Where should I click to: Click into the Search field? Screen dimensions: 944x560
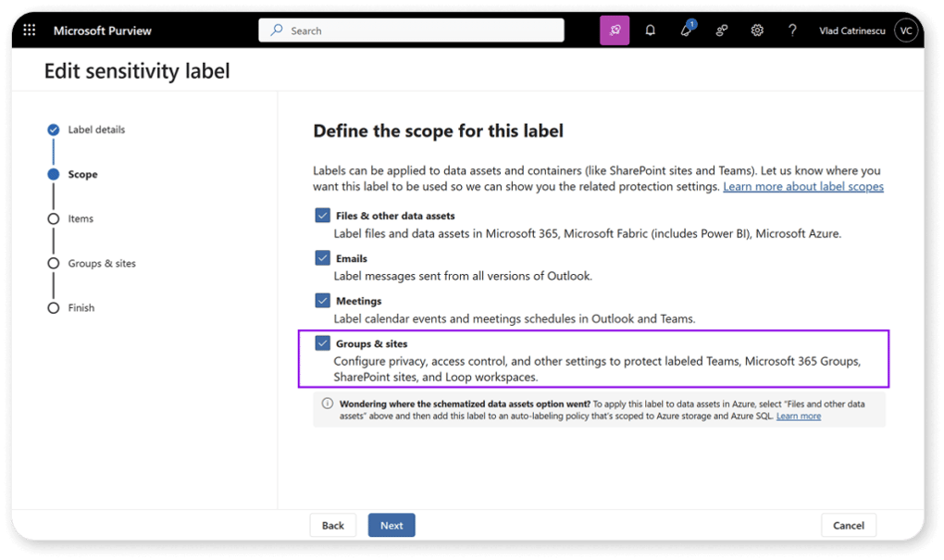(411, 31)
